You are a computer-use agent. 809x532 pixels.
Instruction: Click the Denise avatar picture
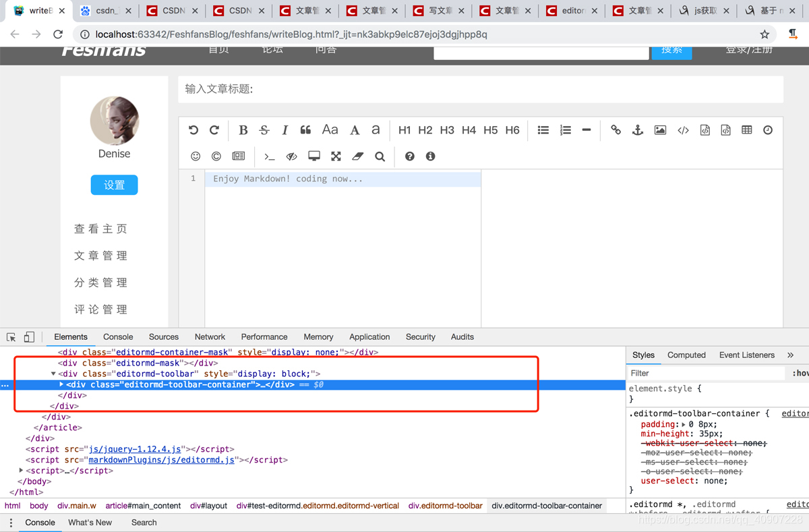point(115,121)
